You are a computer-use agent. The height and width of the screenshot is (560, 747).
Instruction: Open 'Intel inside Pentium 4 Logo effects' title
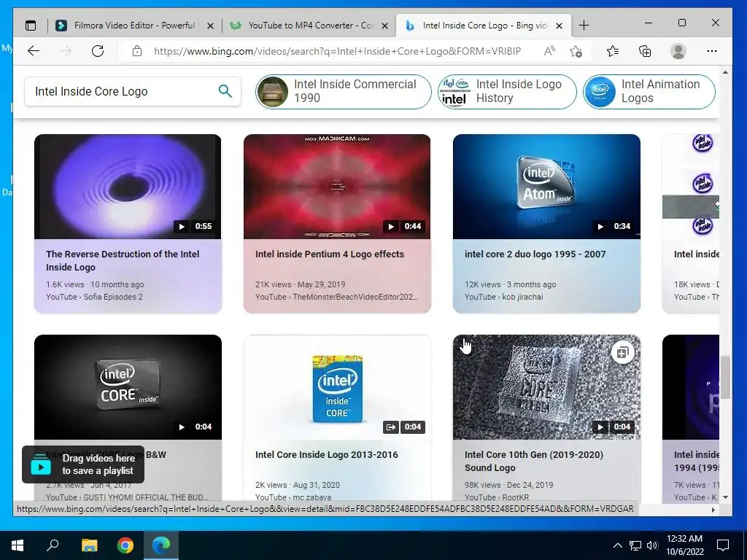coord(329,254)
